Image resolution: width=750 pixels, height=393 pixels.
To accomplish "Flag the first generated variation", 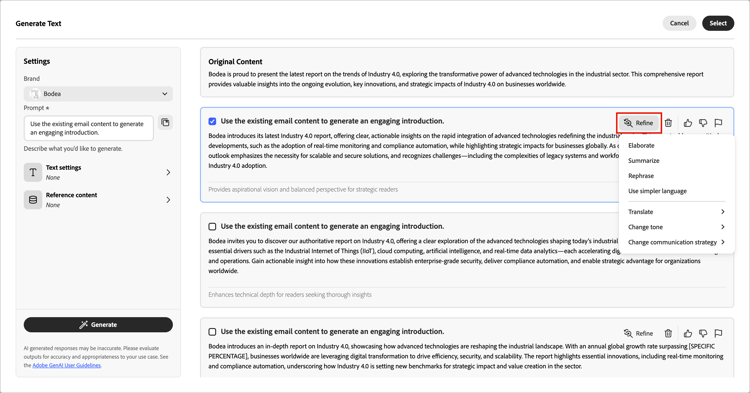I will [718, 123].
